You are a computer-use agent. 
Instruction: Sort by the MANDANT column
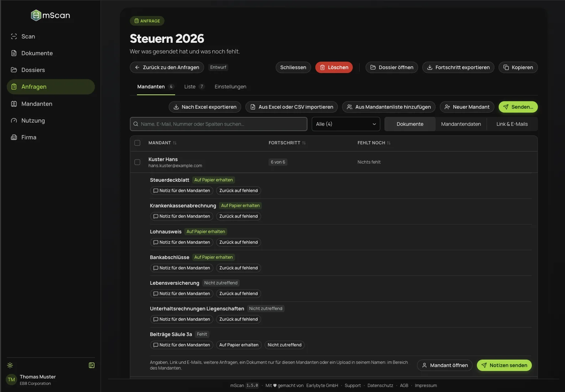tap(163, 143)
